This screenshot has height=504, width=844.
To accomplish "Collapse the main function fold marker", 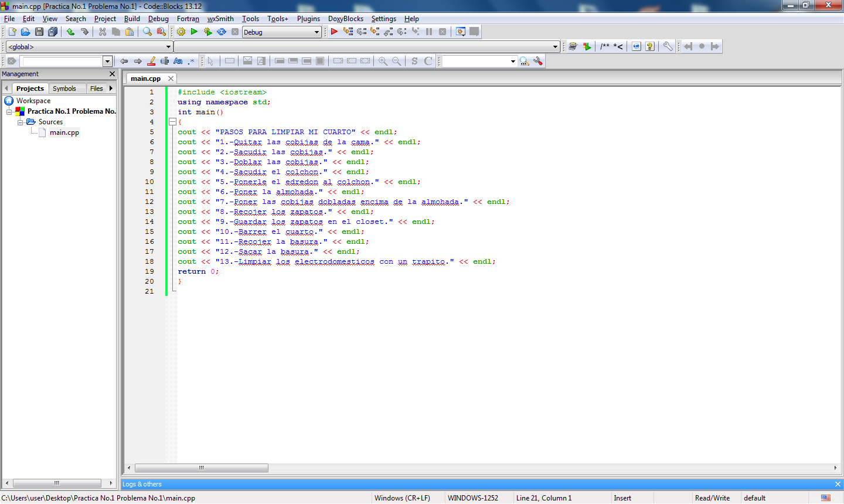I will (x=172, y=122).
